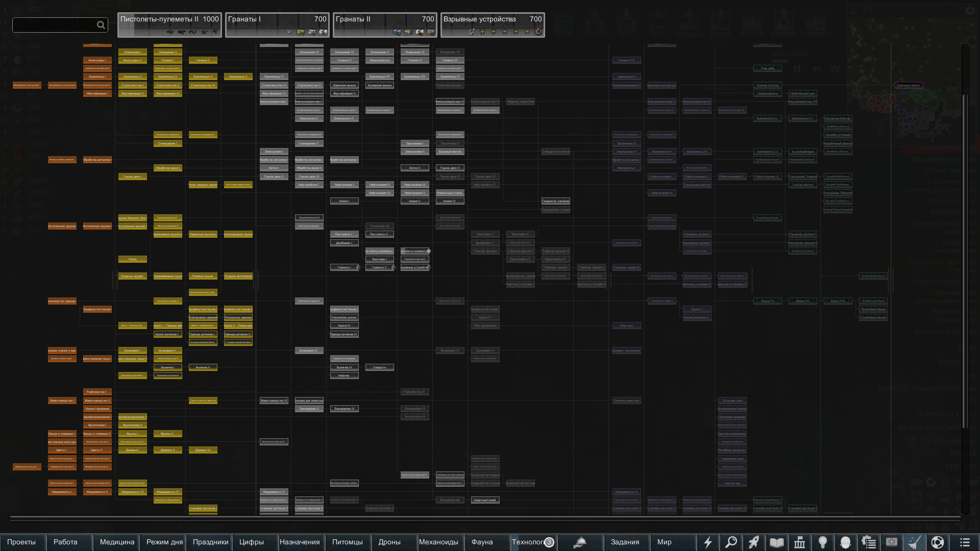Click the serving dish hand icon tab
Screen dimensions: 980x551
[580, 542]
